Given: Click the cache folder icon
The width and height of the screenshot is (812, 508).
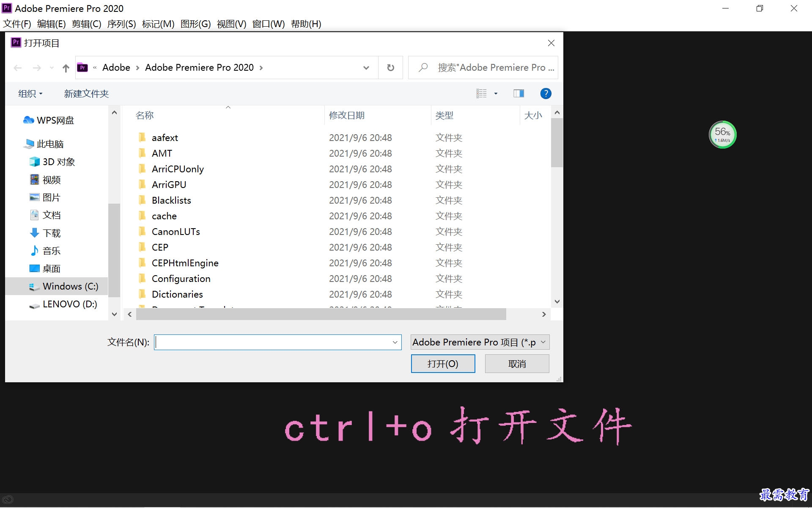Looking at the screenshot, I should click(143, 215).
